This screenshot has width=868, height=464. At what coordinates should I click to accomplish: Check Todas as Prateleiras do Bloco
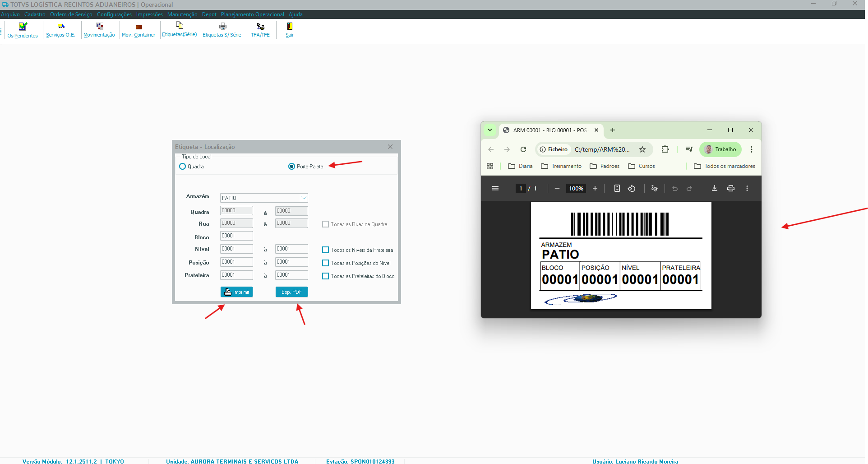(x=325, y=276)
